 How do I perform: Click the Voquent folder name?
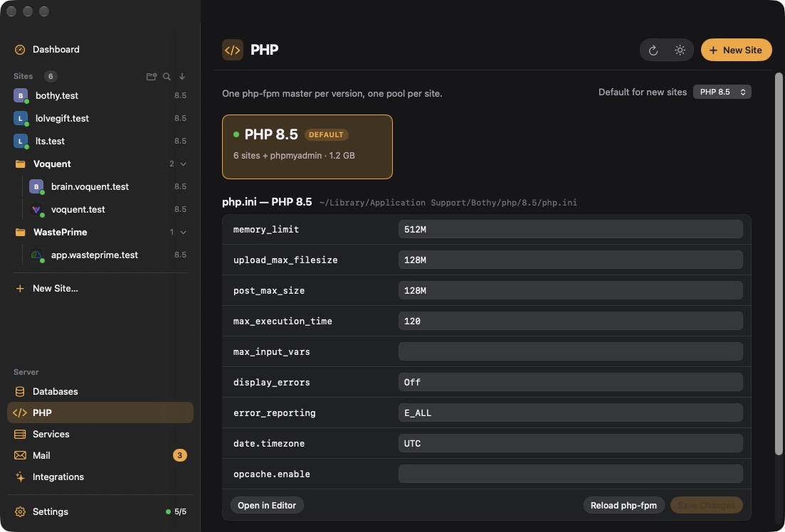(52, 164)
